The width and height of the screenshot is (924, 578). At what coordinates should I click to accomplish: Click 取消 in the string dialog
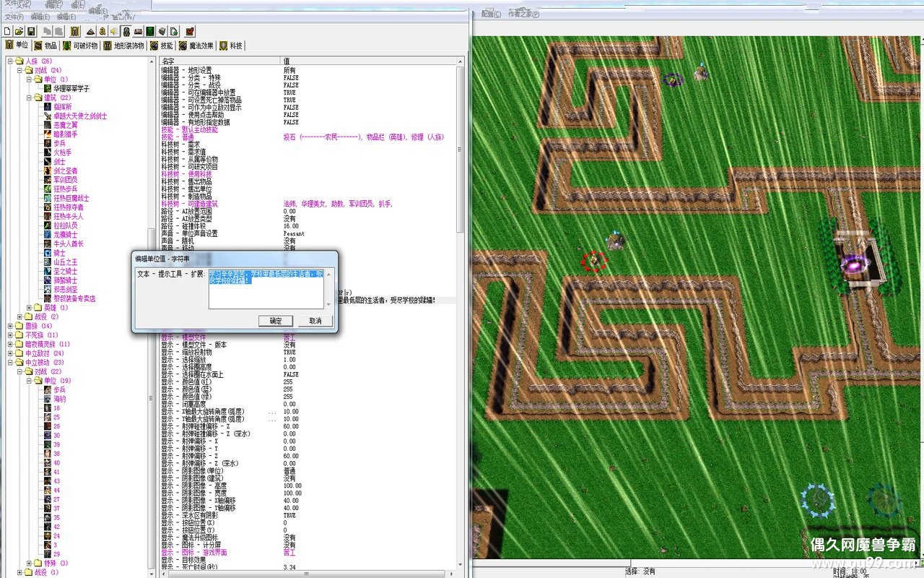[x=315, y=321]
